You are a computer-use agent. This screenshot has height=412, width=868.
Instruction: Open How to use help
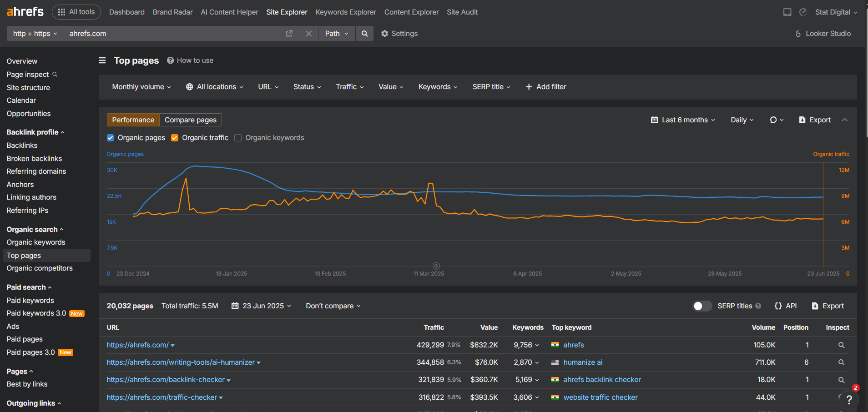click(190, 60)
